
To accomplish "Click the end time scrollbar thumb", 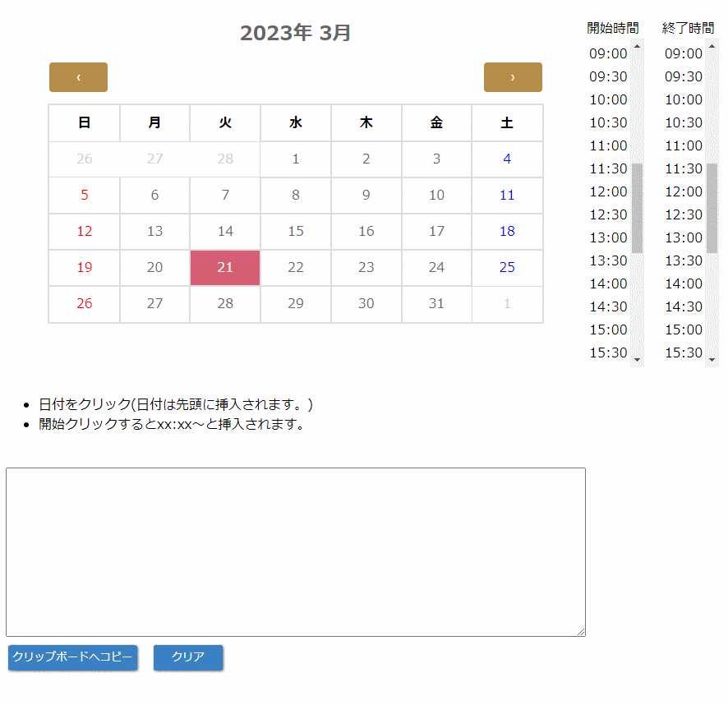I will tap(712, 208).
